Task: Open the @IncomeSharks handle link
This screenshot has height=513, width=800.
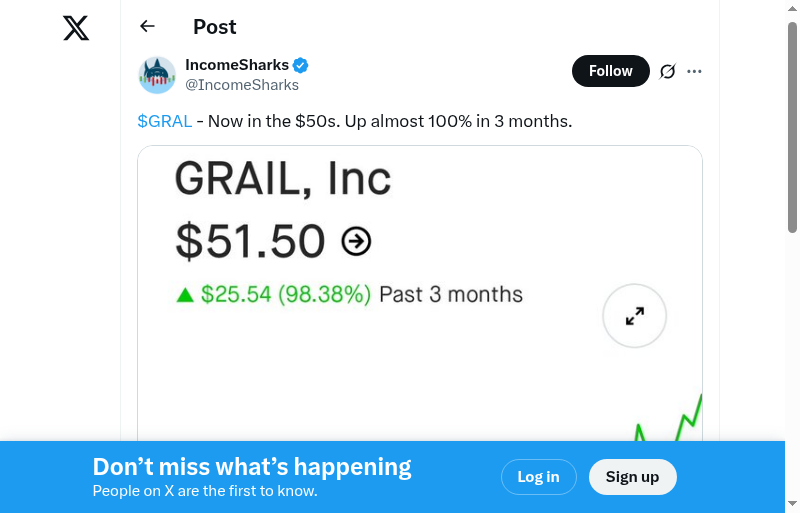Action: (242, 85)
